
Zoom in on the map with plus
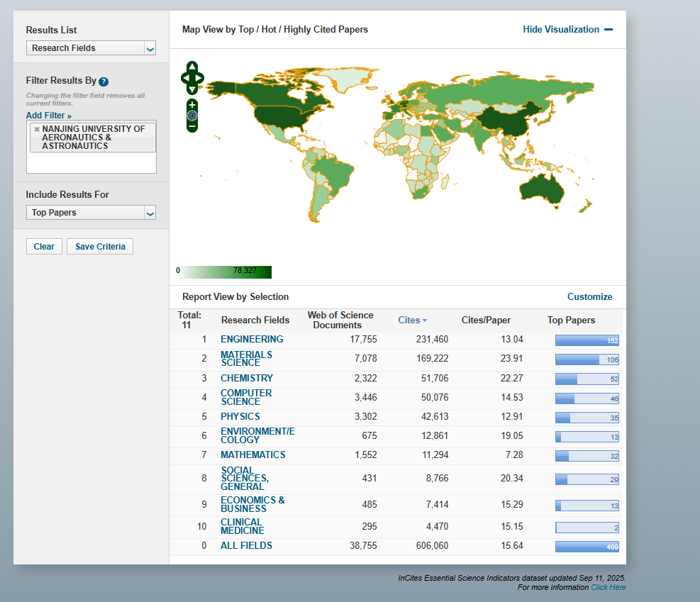pyautogui.click(x=192, y=104)
